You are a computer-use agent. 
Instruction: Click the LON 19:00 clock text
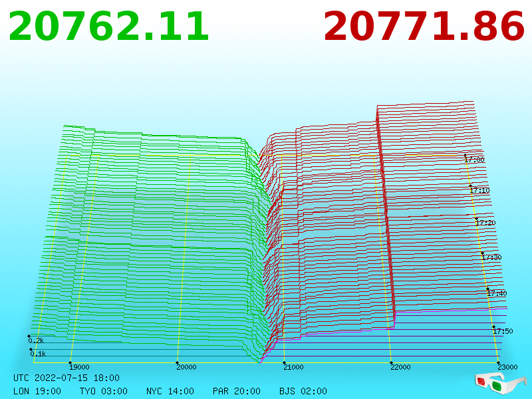click(x=37, y=391)
